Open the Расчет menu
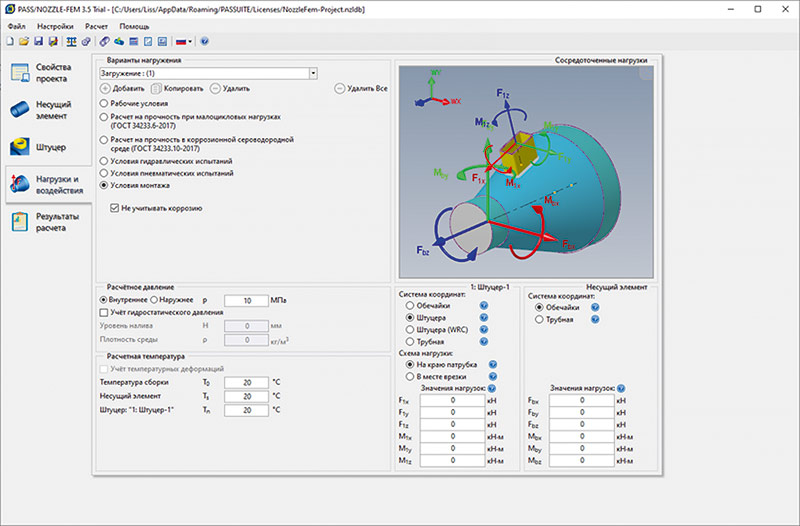The width and height of the screenshot is (800, 526). (x=96, y=26)
